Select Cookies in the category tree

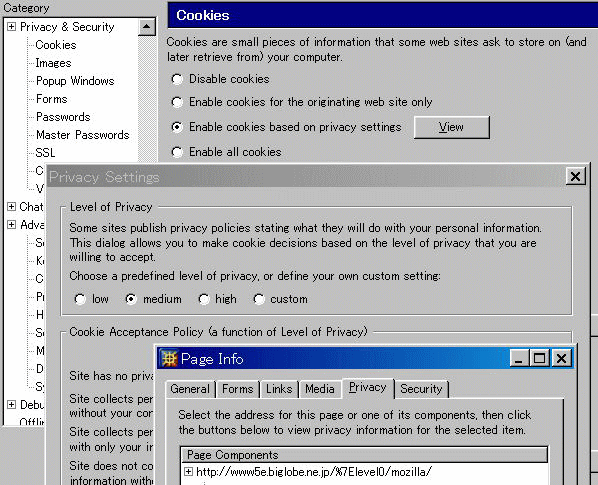click(x=56, y=45)
